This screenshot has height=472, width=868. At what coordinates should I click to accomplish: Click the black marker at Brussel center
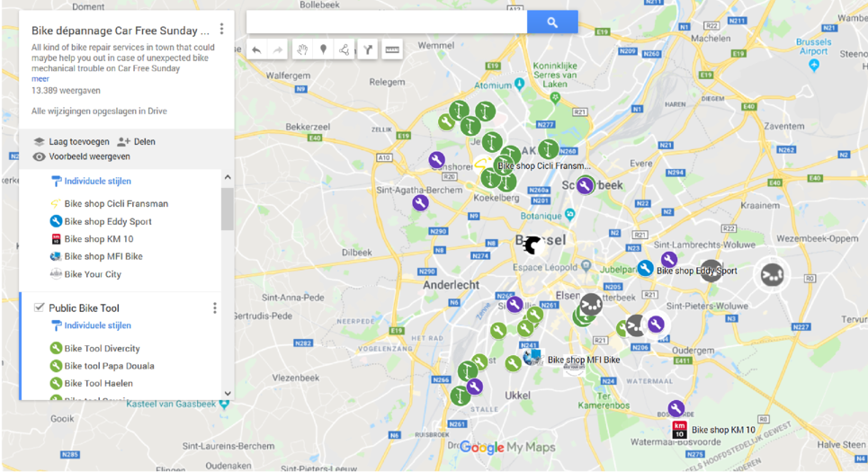click(x=532, y=245)
